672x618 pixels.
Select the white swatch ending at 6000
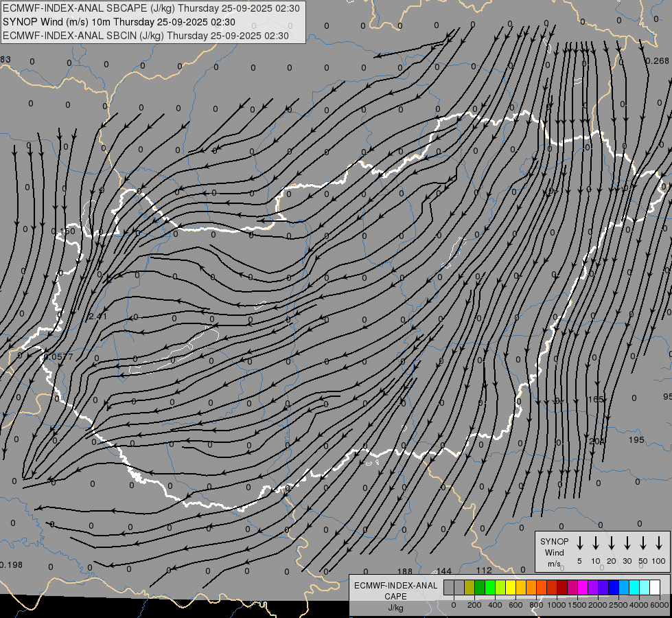coord(654,587)
